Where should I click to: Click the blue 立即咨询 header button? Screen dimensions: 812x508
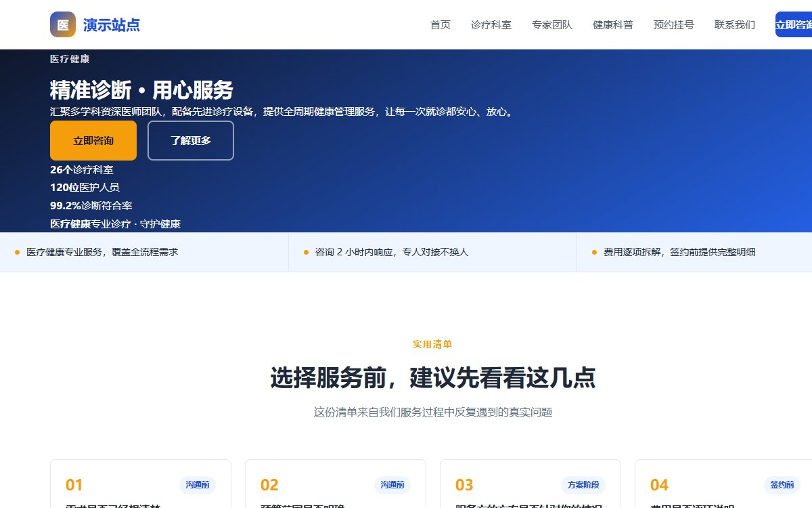(x=794, y=24)
